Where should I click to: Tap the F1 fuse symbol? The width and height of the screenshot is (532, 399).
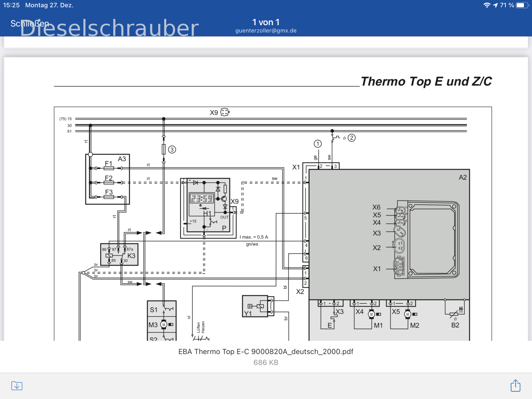[x=109, y=168]
